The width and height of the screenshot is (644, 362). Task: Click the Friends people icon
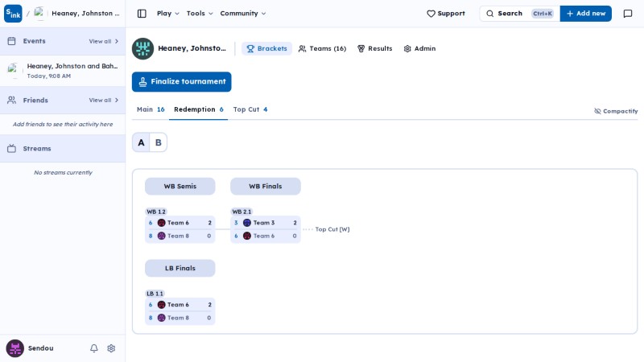[x=11, y=100]
